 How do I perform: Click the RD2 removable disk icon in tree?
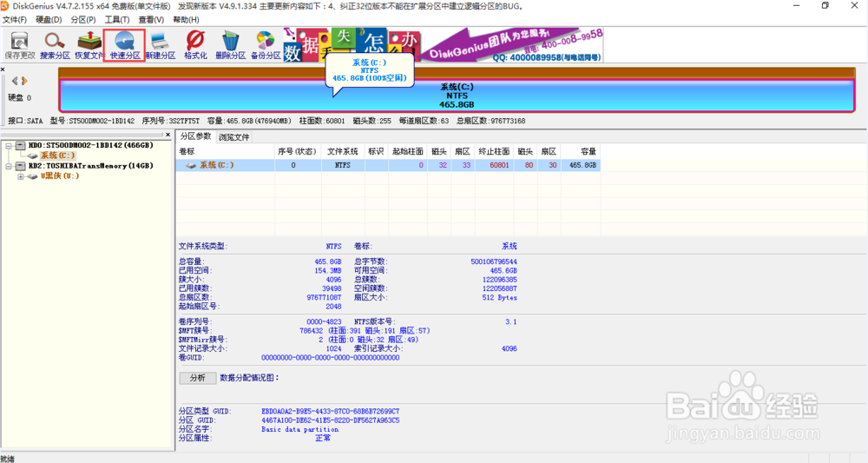coord(20,166)
